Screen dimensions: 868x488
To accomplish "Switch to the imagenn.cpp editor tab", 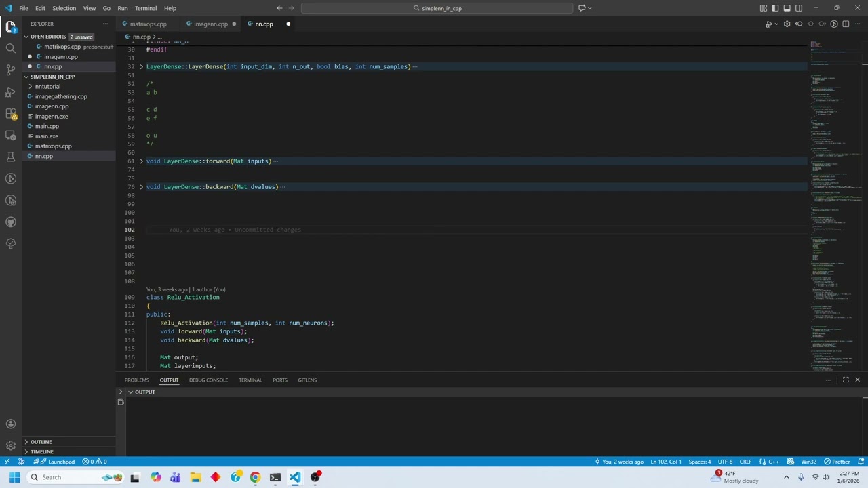I will coord(211,24).
